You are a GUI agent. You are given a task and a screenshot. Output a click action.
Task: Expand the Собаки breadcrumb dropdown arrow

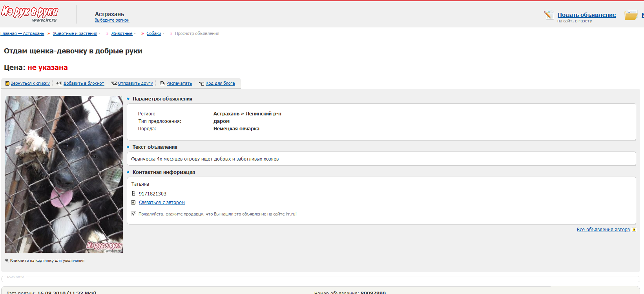[164, 34]
